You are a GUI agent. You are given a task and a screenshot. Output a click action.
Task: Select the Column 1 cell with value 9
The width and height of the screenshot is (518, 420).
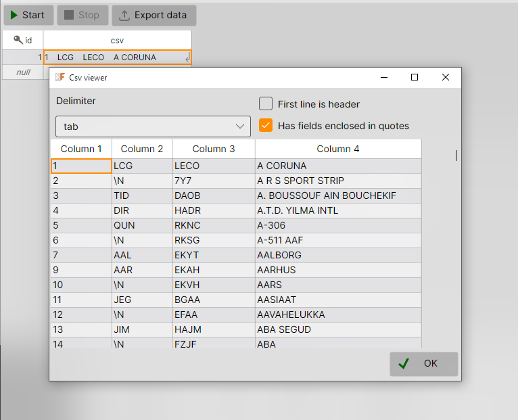81,270
